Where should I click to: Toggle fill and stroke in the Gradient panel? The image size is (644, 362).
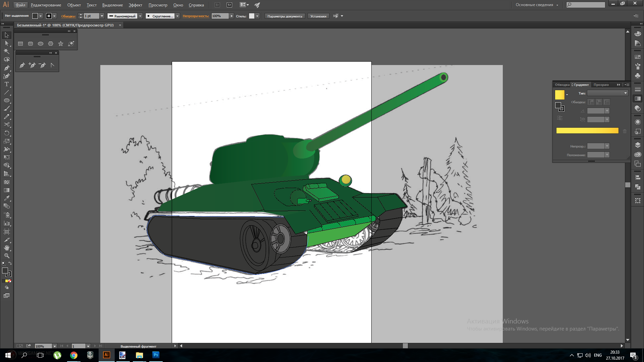coord(559,107)
